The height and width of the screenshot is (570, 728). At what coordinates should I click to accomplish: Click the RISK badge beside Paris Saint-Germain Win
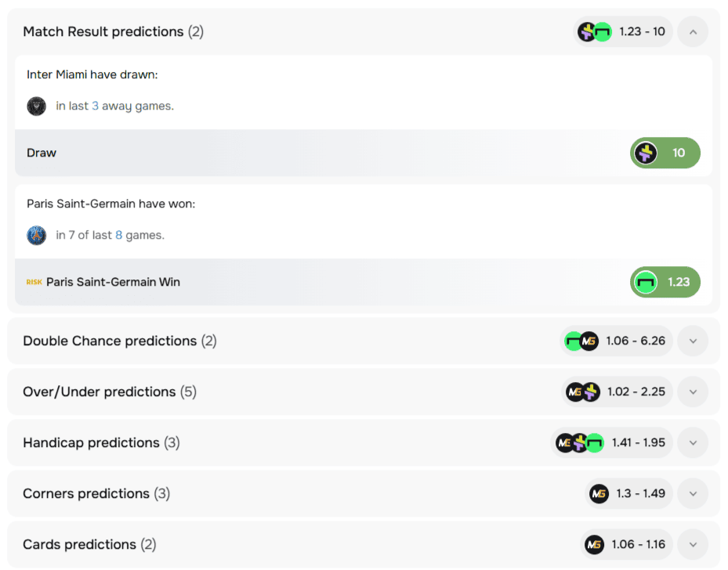tap(34, 282)
